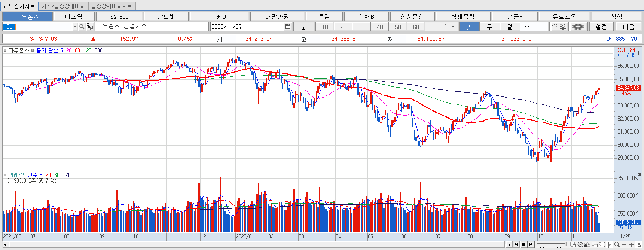The width and height of the screenshot is (644, 250).
Task: Select the 일 daily period toggle
Action: (x=469, y=27)
